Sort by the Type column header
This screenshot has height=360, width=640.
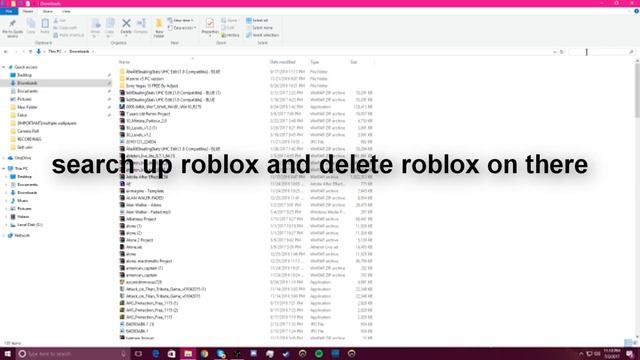(x=314, y=62)
